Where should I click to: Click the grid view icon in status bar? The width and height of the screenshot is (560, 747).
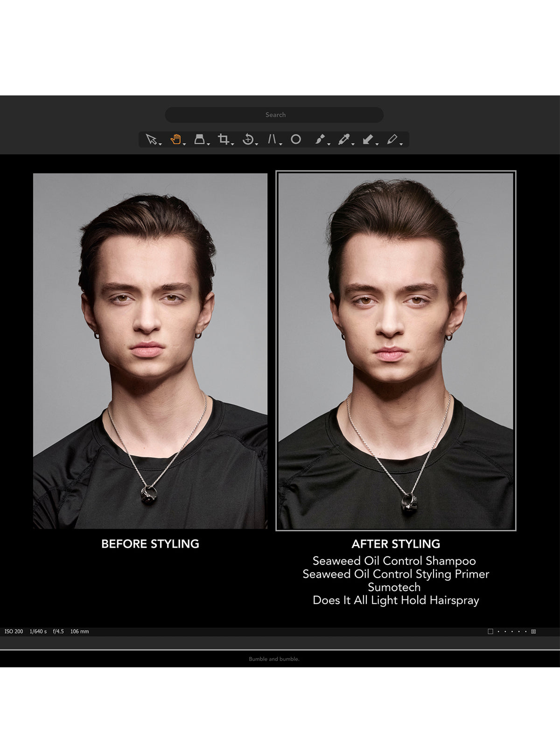coord(533,631)
